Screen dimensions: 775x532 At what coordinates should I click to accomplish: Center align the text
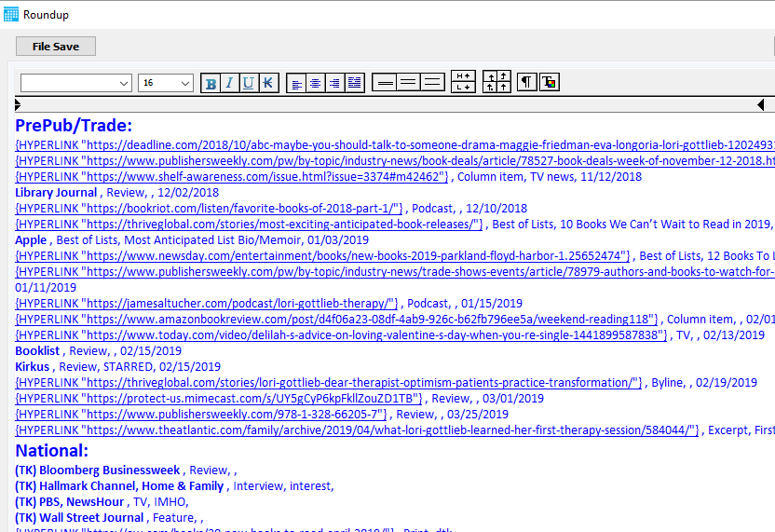pyautogui.click(x=316, y=83)
